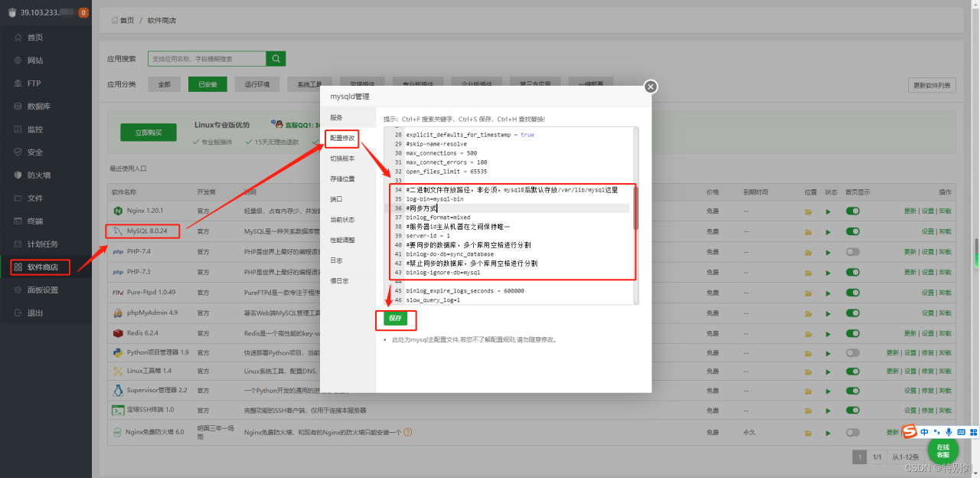Screen dimensions: 980x478
Task: Open the folder location for Redis 6.2.4
Action: [x=809, y=334]
